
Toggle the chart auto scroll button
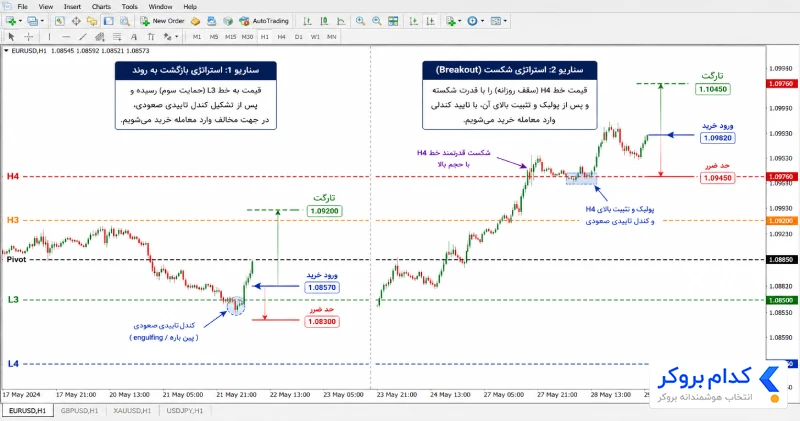[x=414, y=21]
